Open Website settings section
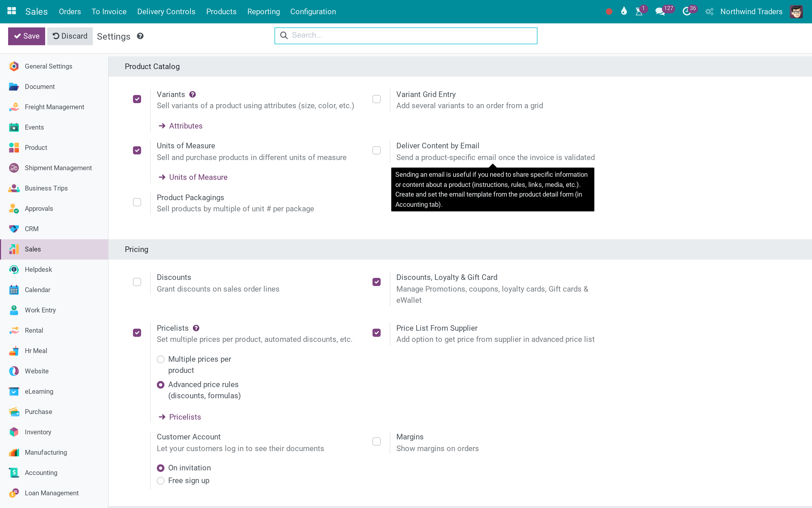Viewport: 812px width, 508px height. (x=54, y=371)
